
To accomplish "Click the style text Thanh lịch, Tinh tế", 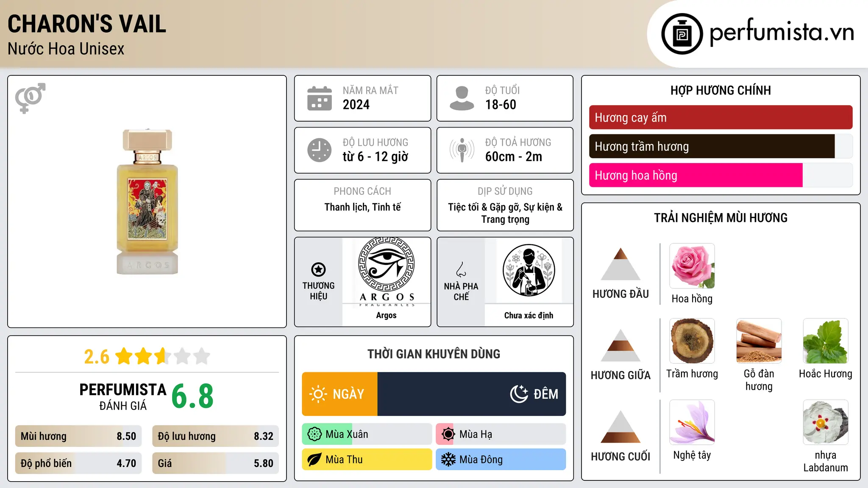I will [362, 207].
